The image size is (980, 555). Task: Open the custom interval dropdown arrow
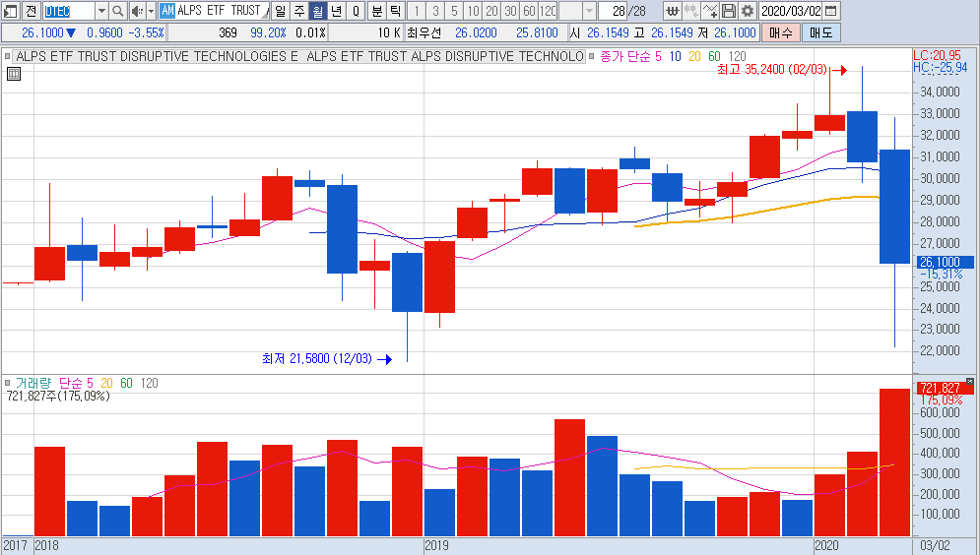coord(589,11)
